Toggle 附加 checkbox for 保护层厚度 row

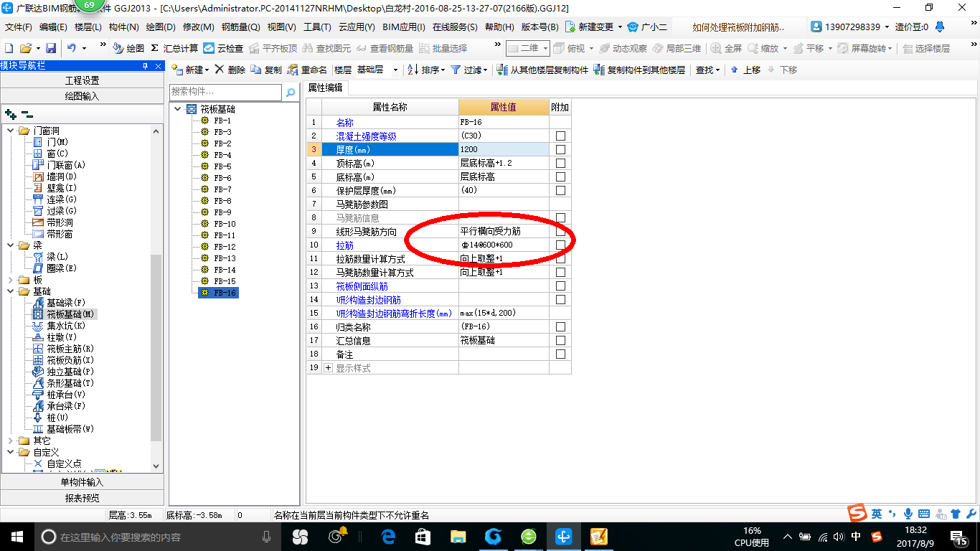[560, 190]
